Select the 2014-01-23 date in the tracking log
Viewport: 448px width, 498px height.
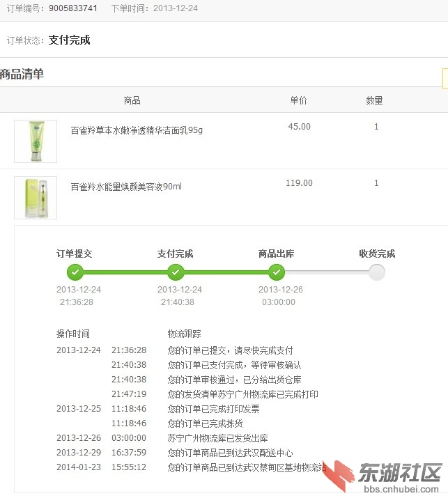click(79, 467)
